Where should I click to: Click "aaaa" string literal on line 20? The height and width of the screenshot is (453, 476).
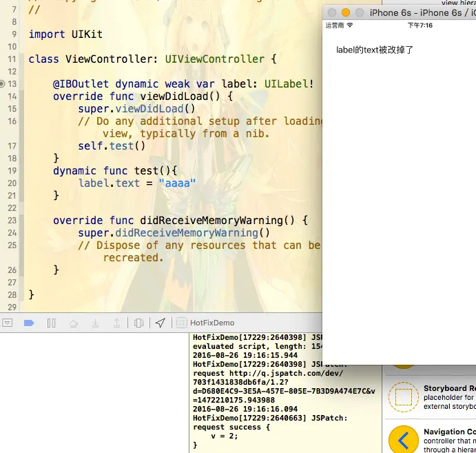tap(177, 183)
